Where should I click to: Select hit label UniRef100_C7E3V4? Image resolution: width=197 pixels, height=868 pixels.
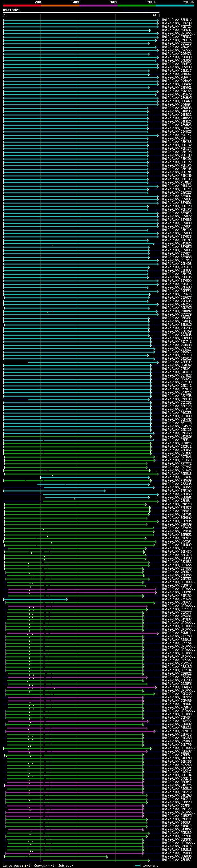click(x=177, y=369)
